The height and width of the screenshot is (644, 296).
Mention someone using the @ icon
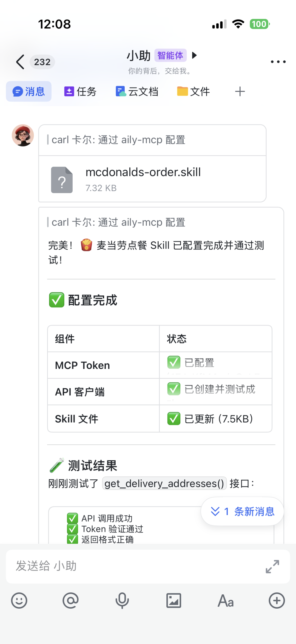[71, 601]
